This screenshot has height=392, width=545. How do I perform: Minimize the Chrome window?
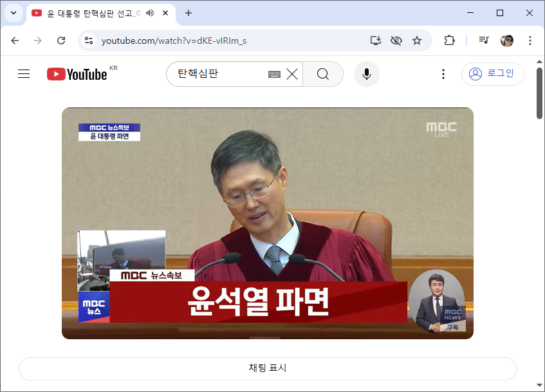coord(470,13)
